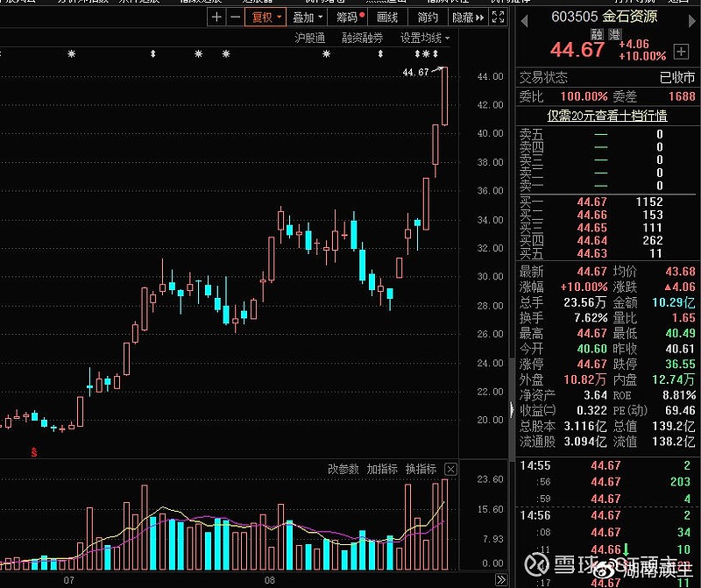Close the volume indicator panel
Screen dimensions: 701x588
[450, 470]
